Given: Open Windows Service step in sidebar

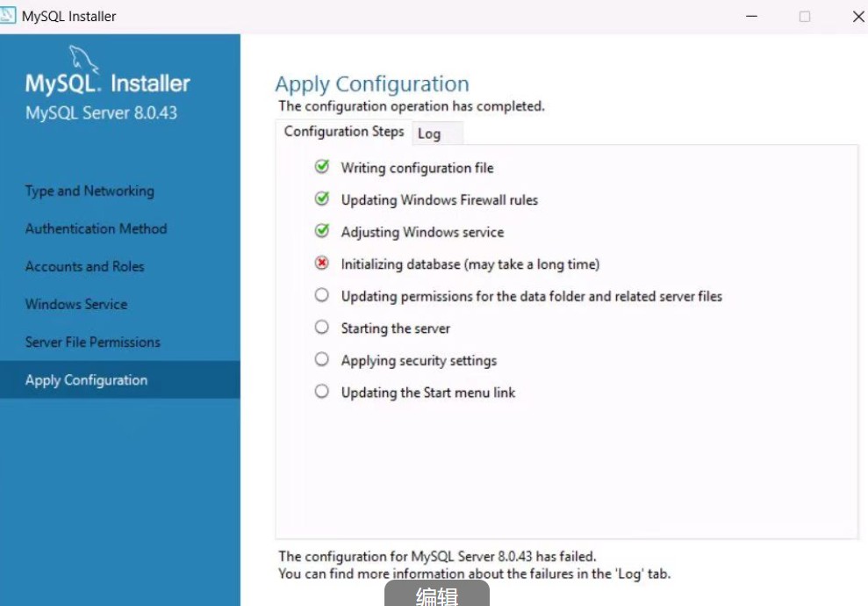Looking at the screenshot, I should click(76, 304).
